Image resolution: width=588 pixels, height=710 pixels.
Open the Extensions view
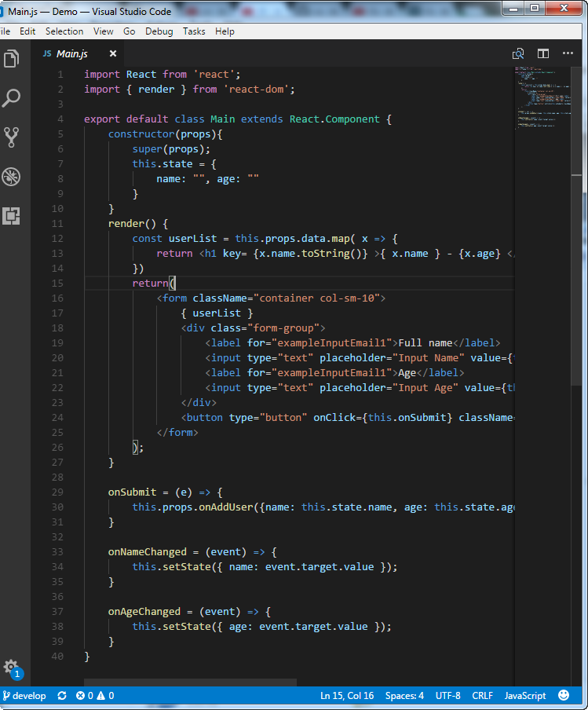pyautogui.click(x=11, y=216)
